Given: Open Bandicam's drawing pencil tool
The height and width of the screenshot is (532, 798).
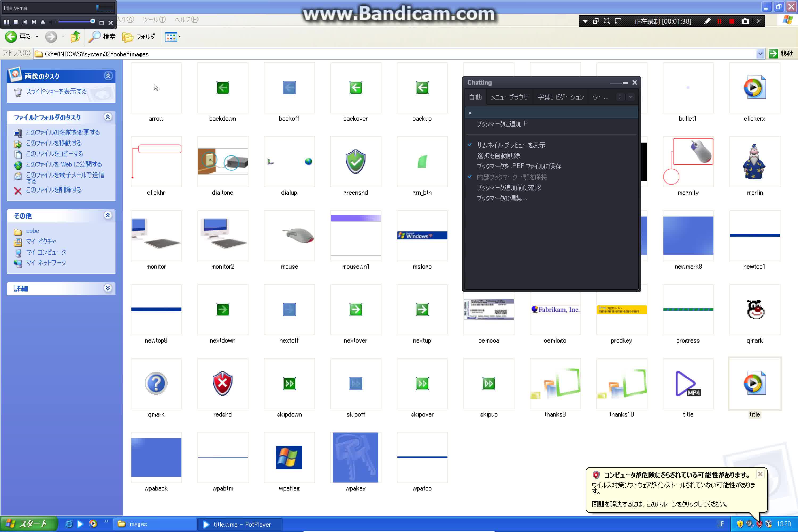Looking at the screenshot, I should click(x=707, y=21).
